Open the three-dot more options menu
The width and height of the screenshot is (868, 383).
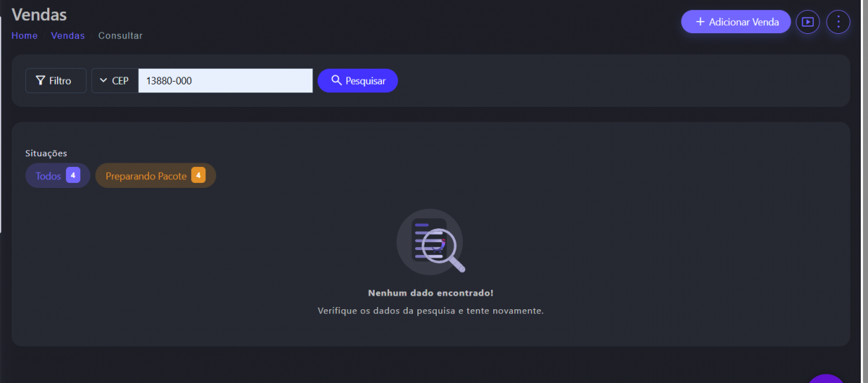[838, 22]
